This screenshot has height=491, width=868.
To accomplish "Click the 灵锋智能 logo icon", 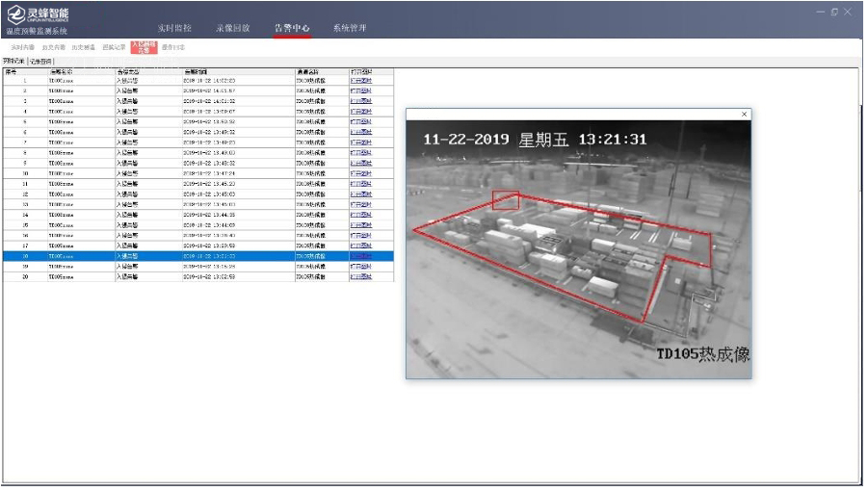I will click(x=15, y=16).
